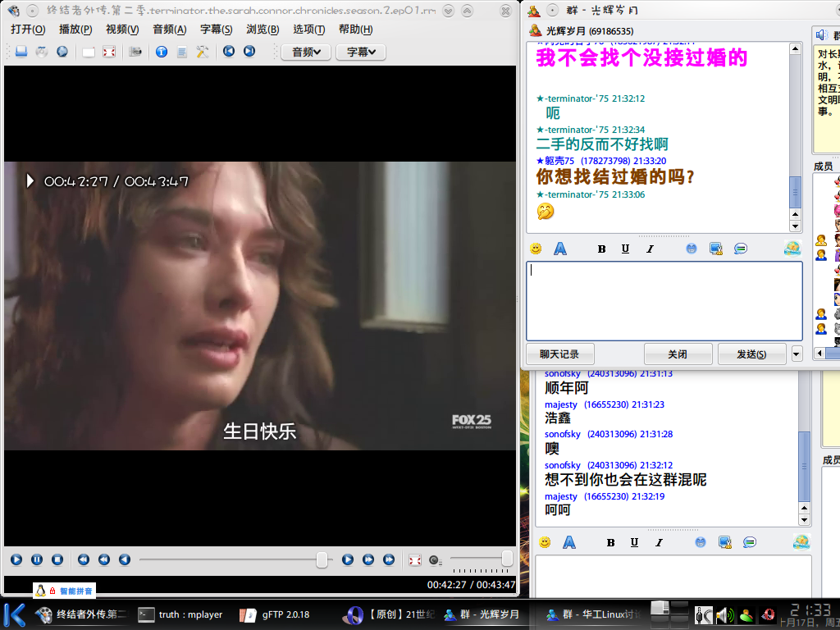840x630 pixels.
Task: Click the open disc toolbar icon
Action: tap(42, 52)
